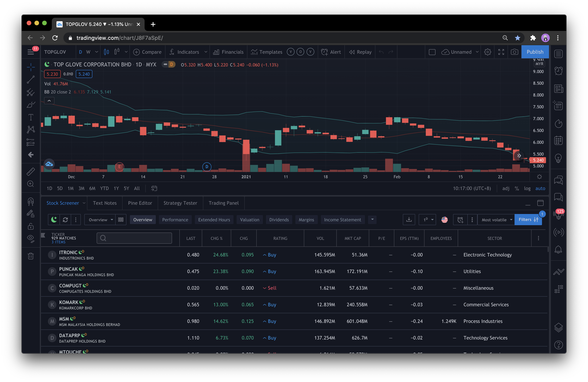Click the trash remove drawings icon
The width and height of the screenshot is (588, 382).
coord(31,256)
